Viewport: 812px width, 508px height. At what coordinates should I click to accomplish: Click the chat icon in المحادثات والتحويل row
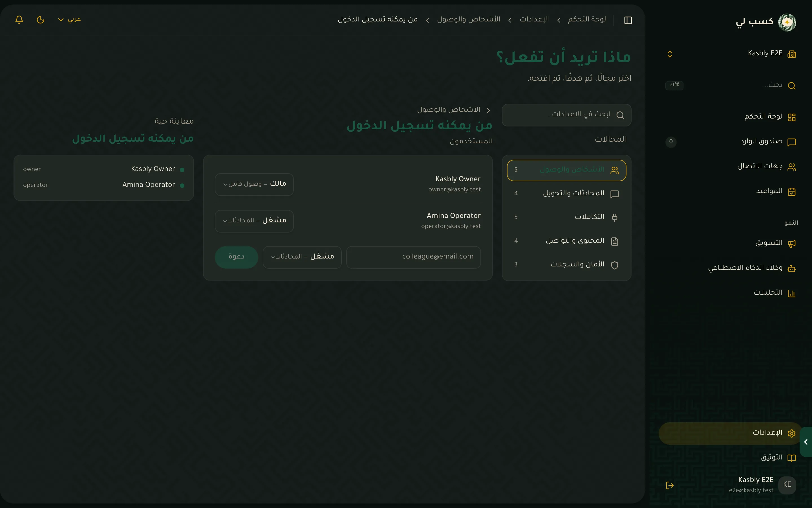point(615,194)
